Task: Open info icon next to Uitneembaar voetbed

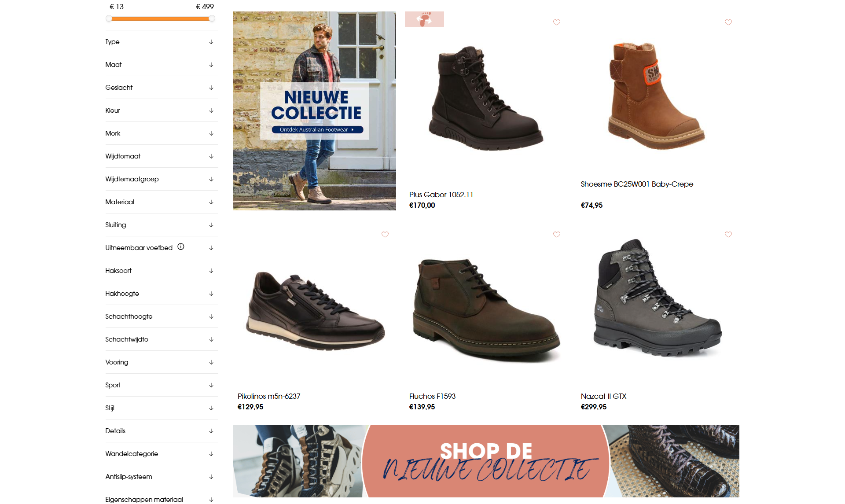Action: pos(181,247)
